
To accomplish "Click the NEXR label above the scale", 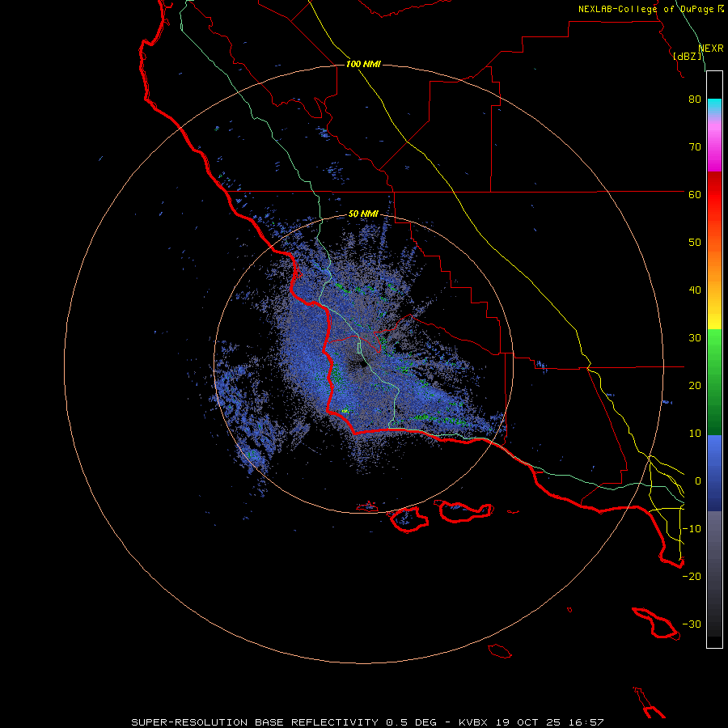I will [711, 49].
